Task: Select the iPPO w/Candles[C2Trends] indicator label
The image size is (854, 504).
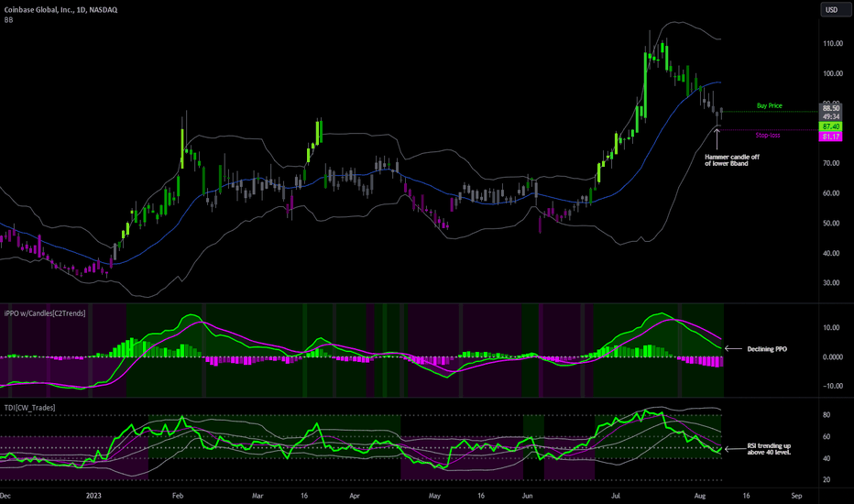Action: (45, 313)
